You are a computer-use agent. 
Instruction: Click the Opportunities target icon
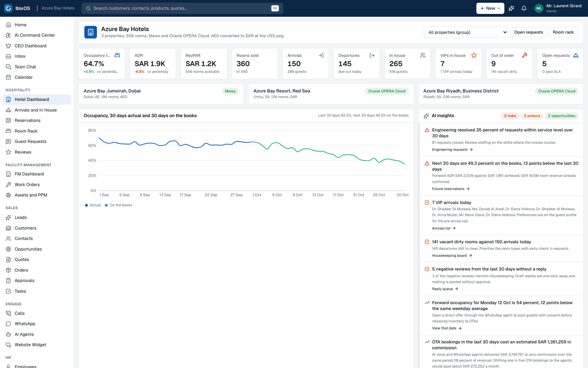pos(9,249)
